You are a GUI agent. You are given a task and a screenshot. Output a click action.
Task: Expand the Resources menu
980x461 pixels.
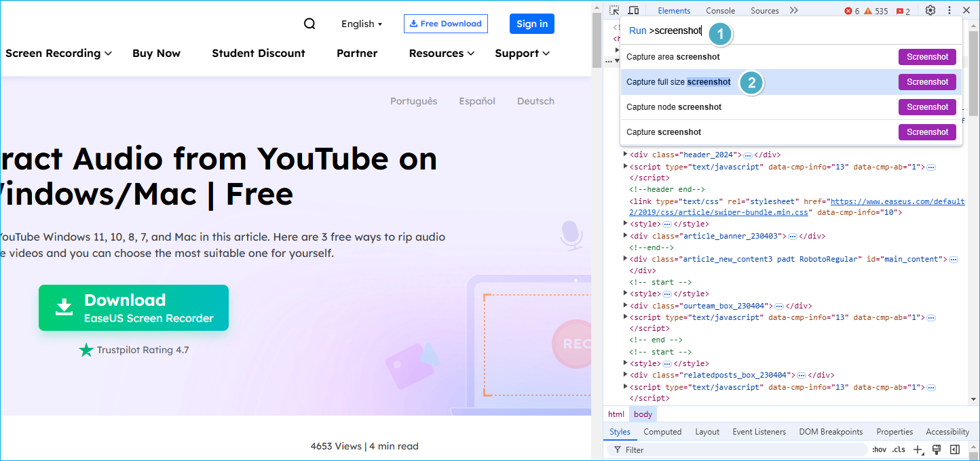coord(442,53)
